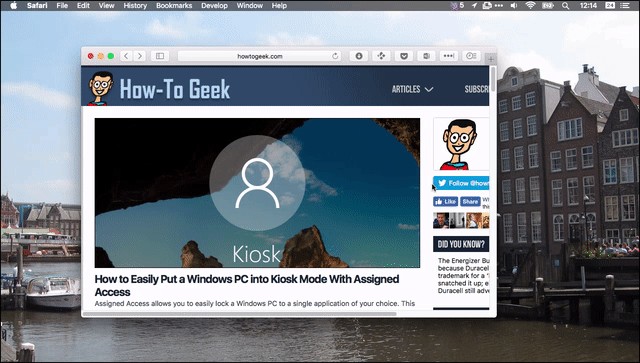Click the Kiosk article featured image
This screenshot has width=640, height=363.
257,193
